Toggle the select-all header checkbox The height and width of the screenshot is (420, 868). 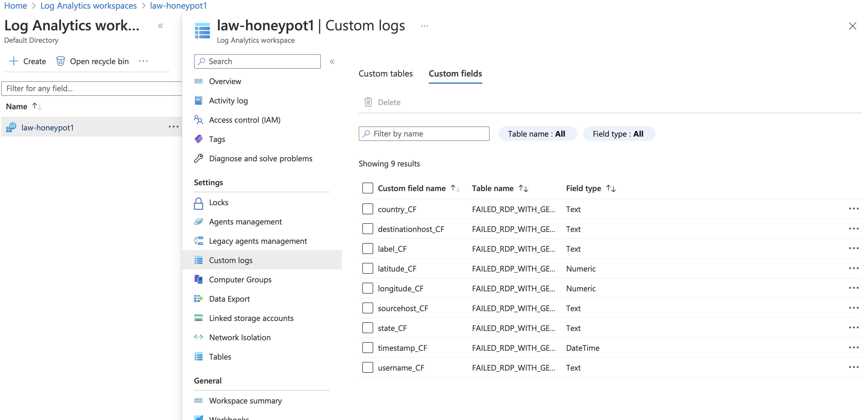point(367,188)
